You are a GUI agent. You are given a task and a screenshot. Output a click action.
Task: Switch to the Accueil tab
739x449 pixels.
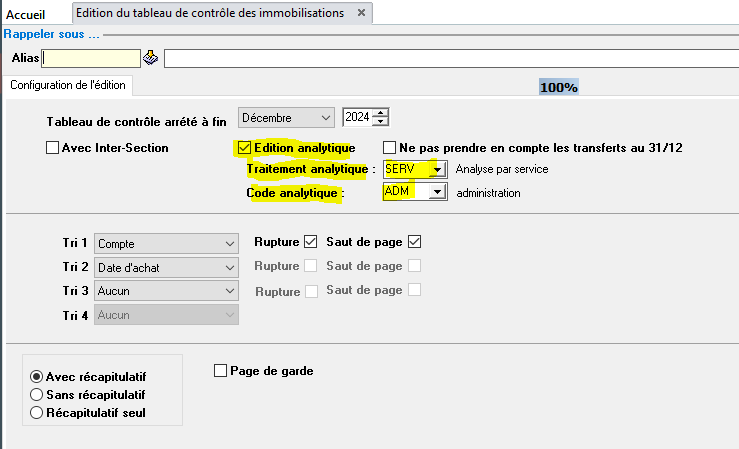click(27, 14)
